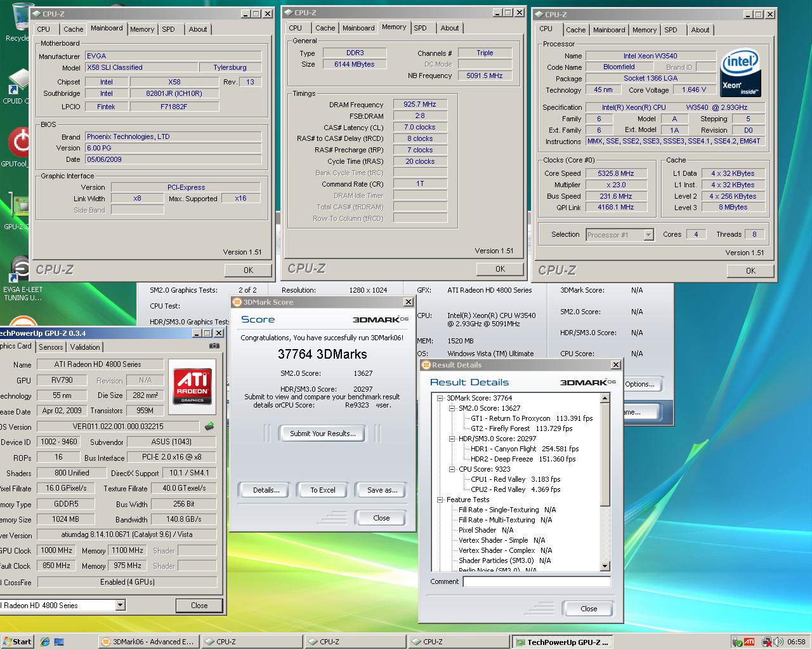Click title bar icon of CPU-Z Mainboard window
812x650 pixels.
[x=36, y=14]
